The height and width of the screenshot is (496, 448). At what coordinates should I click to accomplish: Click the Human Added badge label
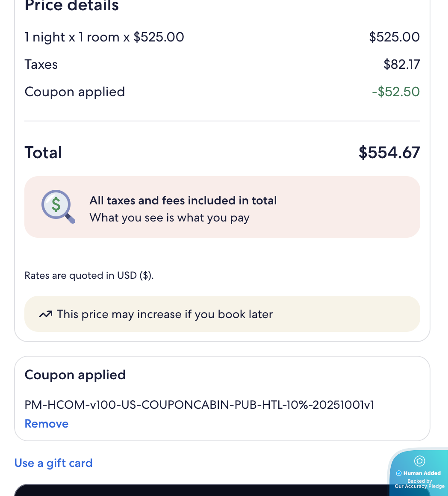[x=422, y=473]
